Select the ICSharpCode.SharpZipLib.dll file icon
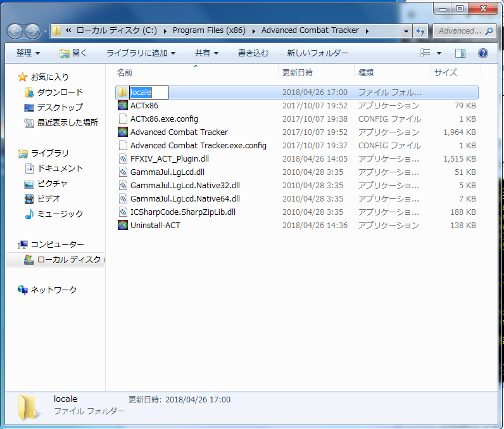504x429 pixels. pyautogui.click(x=122, y=212)
